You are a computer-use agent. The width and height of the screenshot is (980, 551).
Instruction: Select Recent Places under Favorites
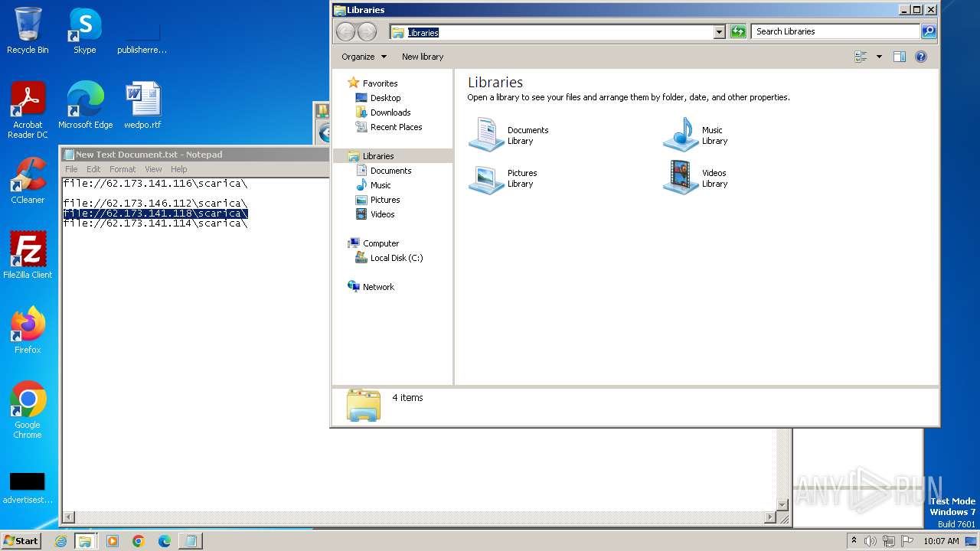tap(396, 127)
